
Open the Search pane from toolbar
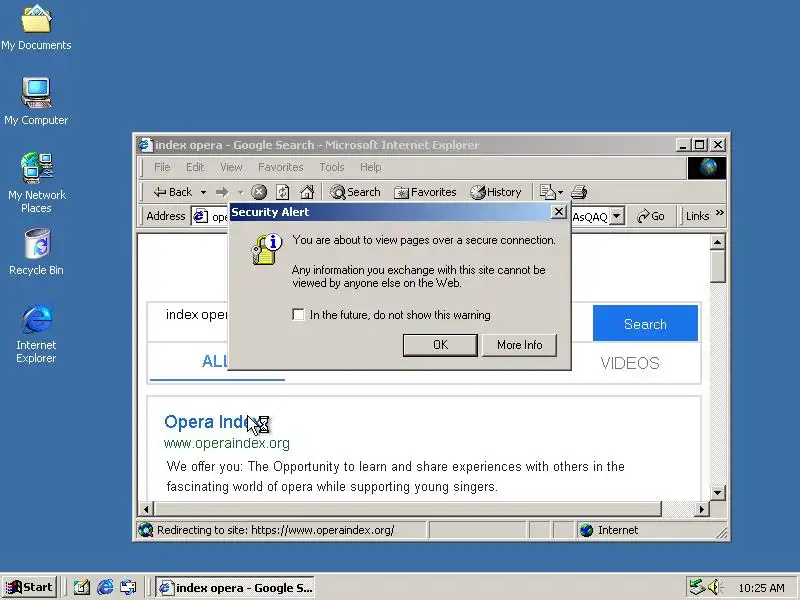tap(355, 192)
